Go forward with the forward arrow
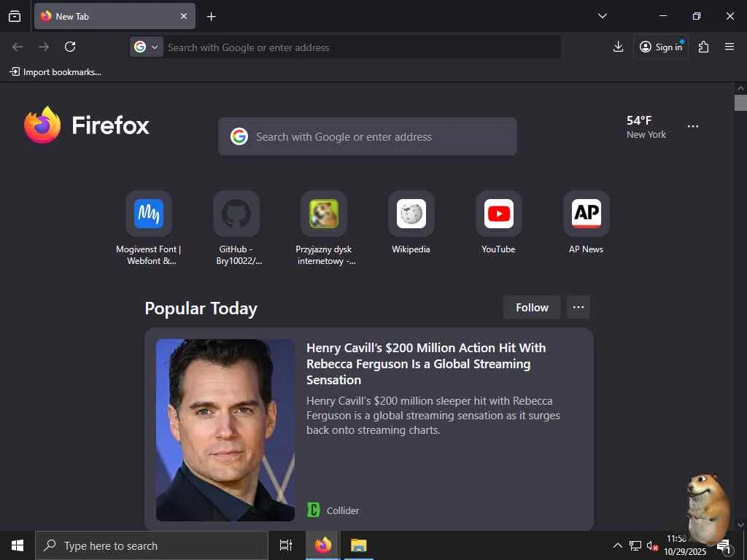 click(x=44, y=47)
